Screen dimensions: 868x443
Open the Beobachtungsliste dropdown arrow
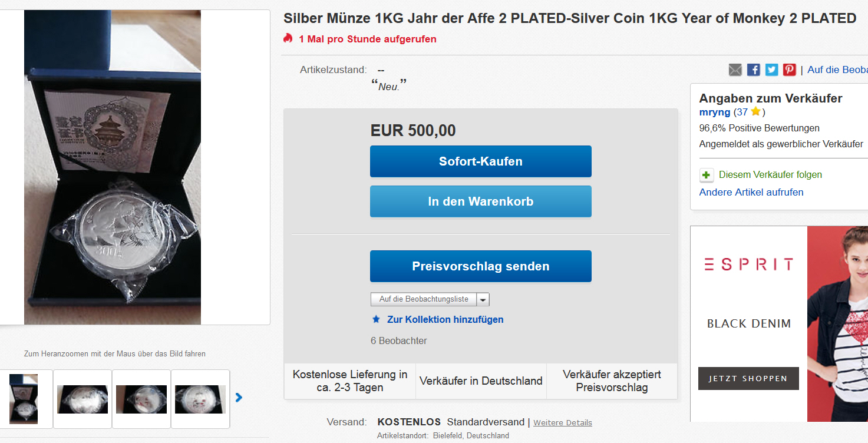pyautogui.click(x=483, y=299)
